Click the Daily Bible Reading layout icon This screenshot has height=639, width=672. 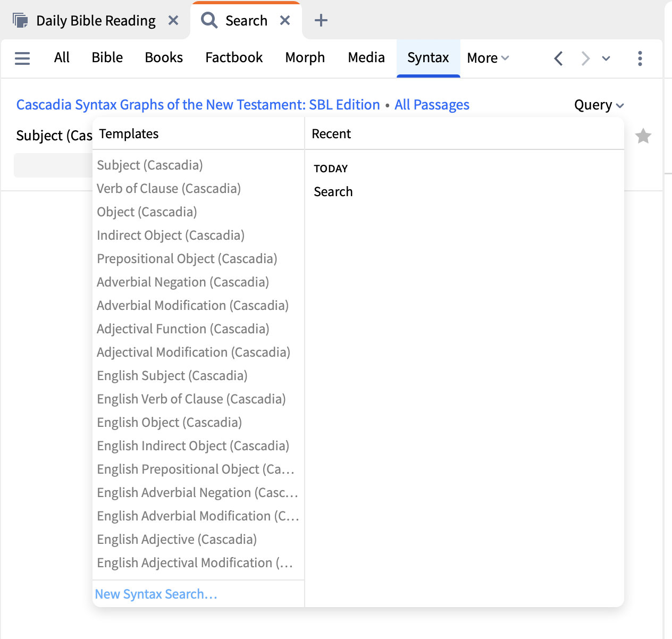pos(20,21)
